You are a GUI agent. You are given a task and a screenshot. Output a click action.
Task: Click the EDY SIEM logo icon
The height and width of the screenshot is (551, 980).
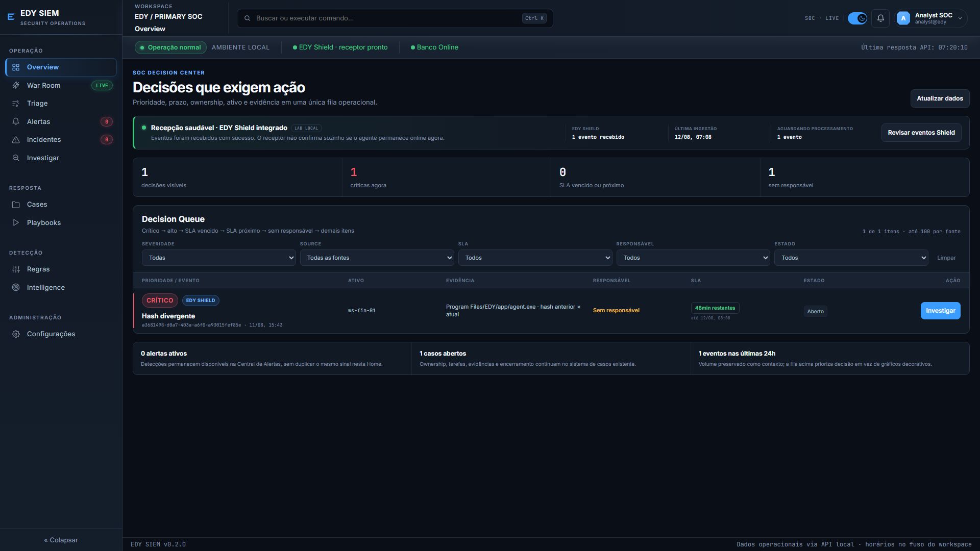11,17
